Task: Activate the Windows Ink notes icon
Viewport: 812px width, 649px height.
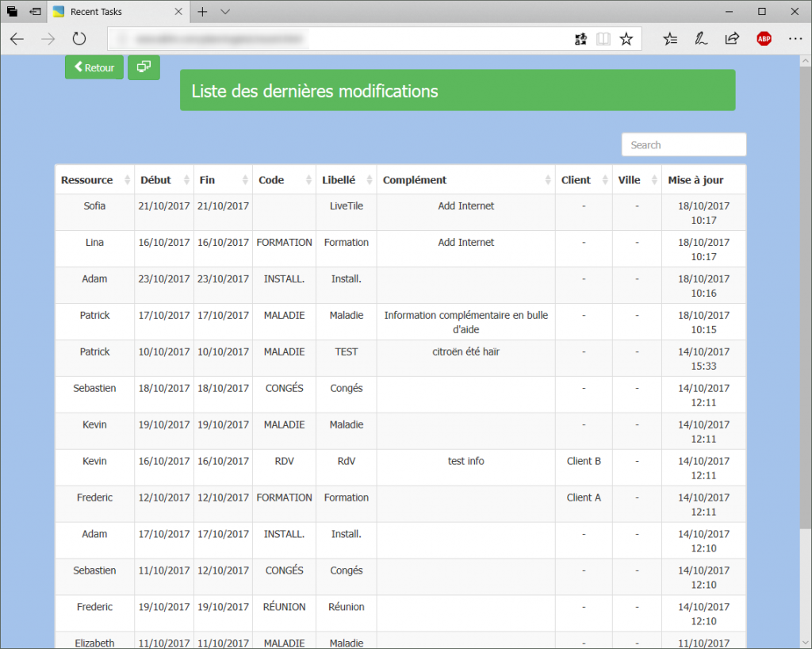Action: 701,38
